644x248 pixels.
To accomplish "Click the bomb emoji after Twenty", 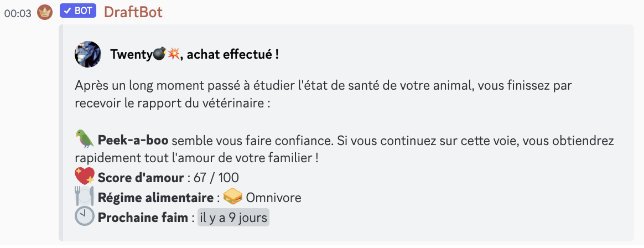I will (159, 54).
